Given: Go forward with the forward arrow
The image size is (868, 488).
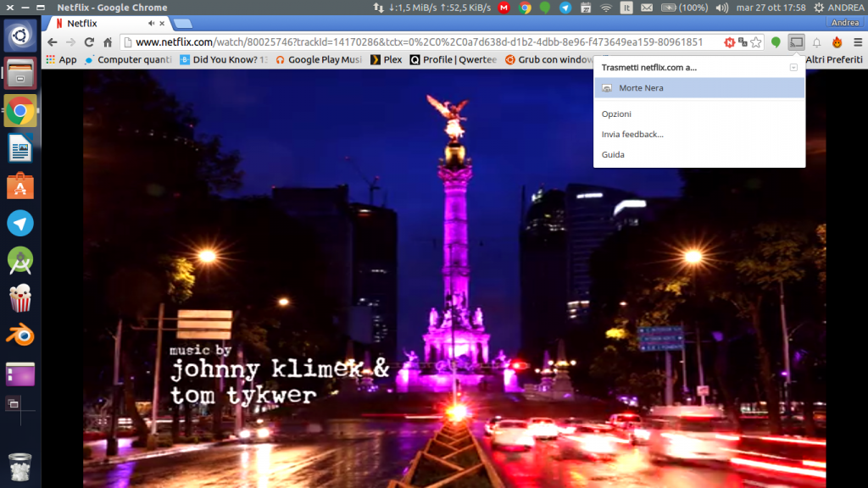Looking at the screenshot, I should [70, 42].
